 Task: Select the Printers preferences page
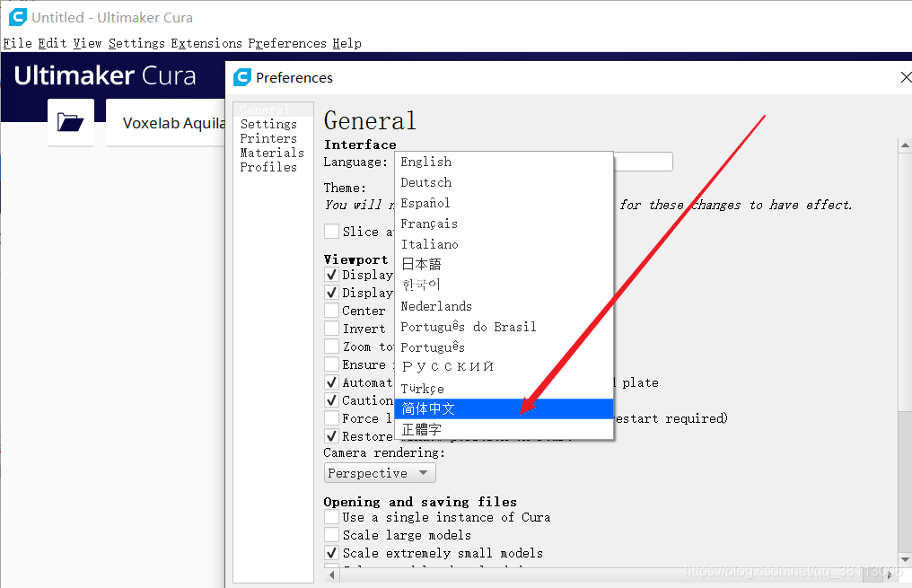tap(273, 138)
